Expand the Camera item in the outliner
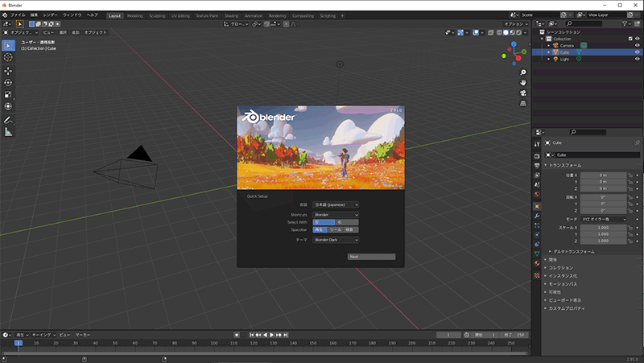This screenshot has height=363, width=644. coord(549,46)
